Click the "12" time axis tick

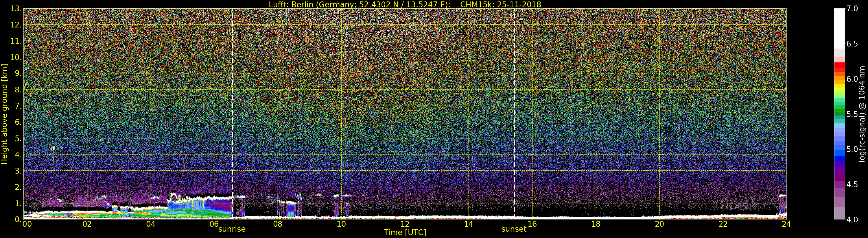[x=405, y=224]
